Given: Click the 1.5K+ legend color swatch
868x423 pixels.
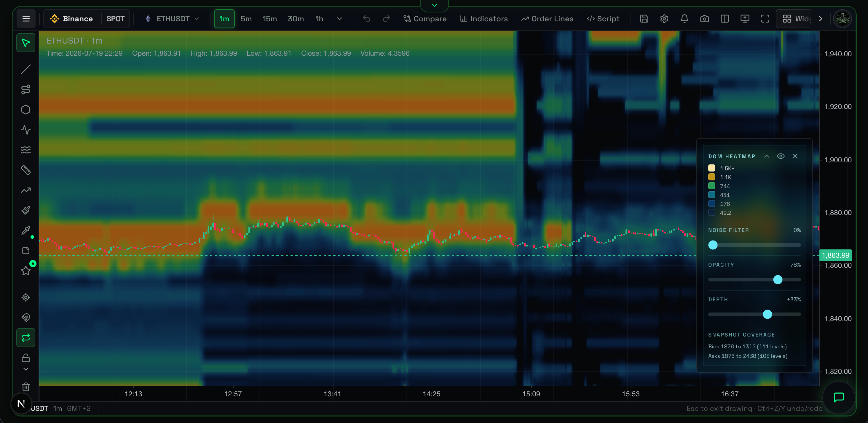Looking at the screenshot, I should [x=712, y=168].
